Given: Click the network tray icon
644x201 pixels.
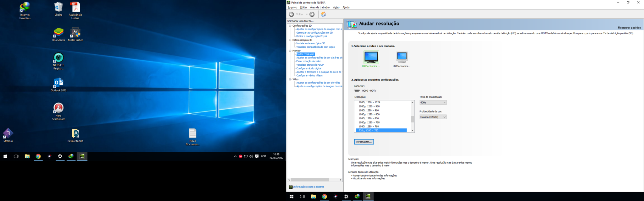Looking at the screenshot, I should click(246, 156).
